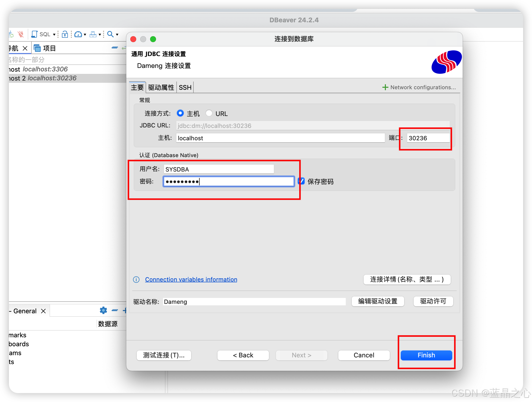The width and height of the screenshot is (532, 402).
Task: Open Connection variables information link
Action: [191, 280]
